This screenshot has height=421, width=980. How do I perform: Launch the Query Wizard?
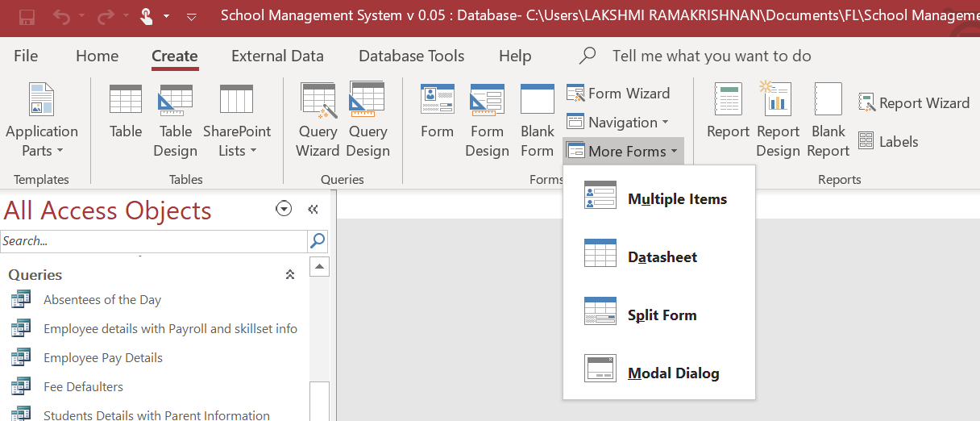(318, 120)
